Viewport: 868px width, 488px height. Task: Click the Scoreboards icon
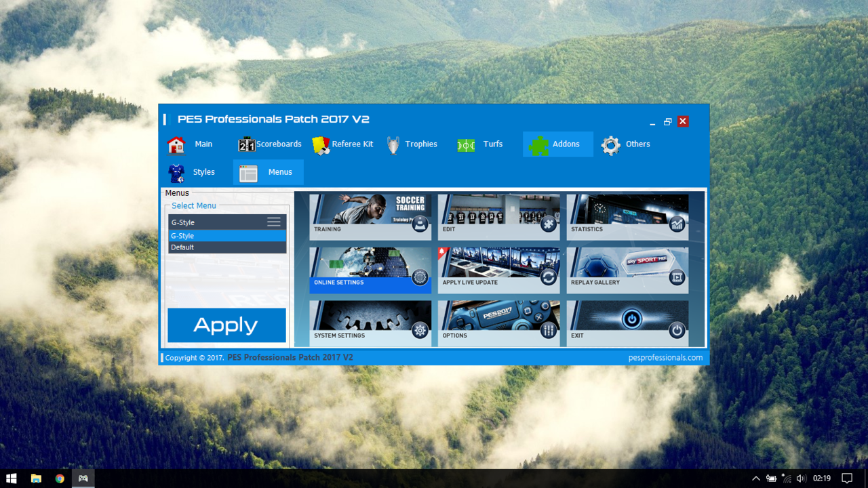(x=247, y=144)
